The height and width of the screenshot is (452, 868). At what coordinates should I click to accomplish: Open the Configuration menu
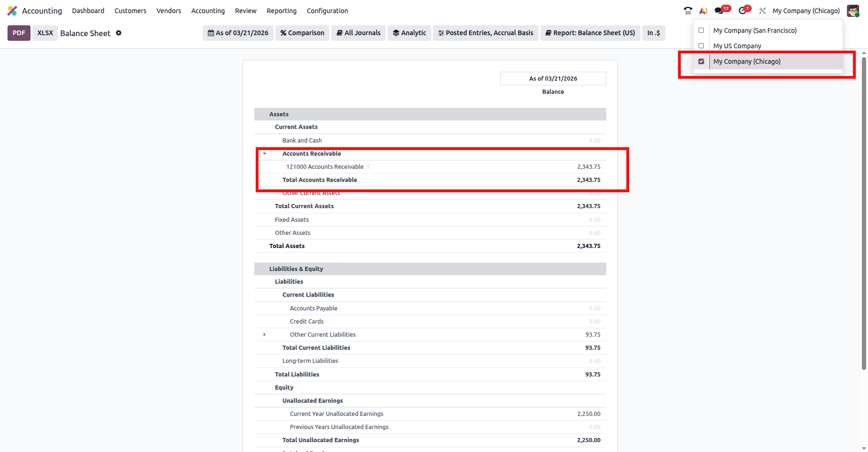[x=327, y=11]
